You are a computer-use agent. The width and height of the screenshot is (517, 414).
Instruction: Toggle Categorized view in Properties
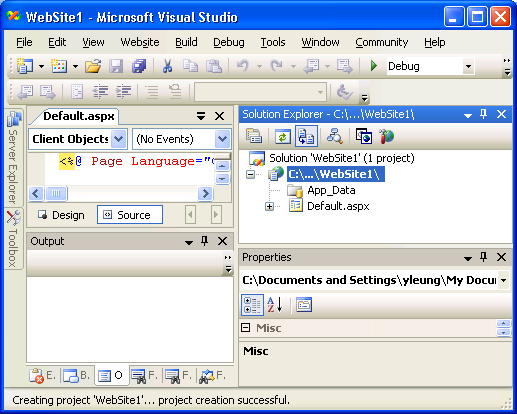(252, 305)
